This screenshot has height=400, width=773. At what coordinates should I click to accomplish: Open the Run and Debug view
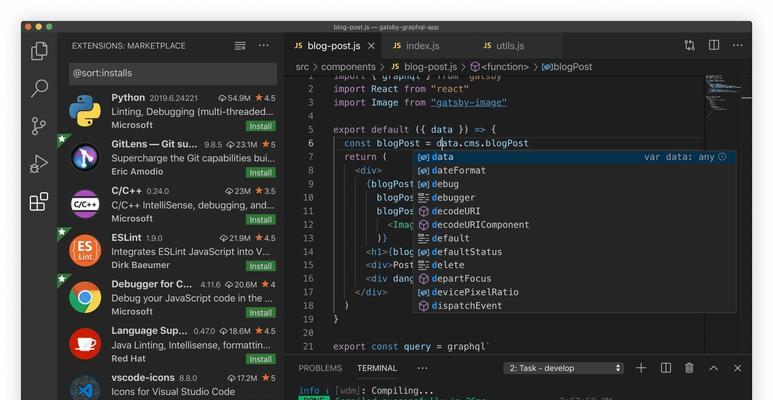(x=39, y=164)
